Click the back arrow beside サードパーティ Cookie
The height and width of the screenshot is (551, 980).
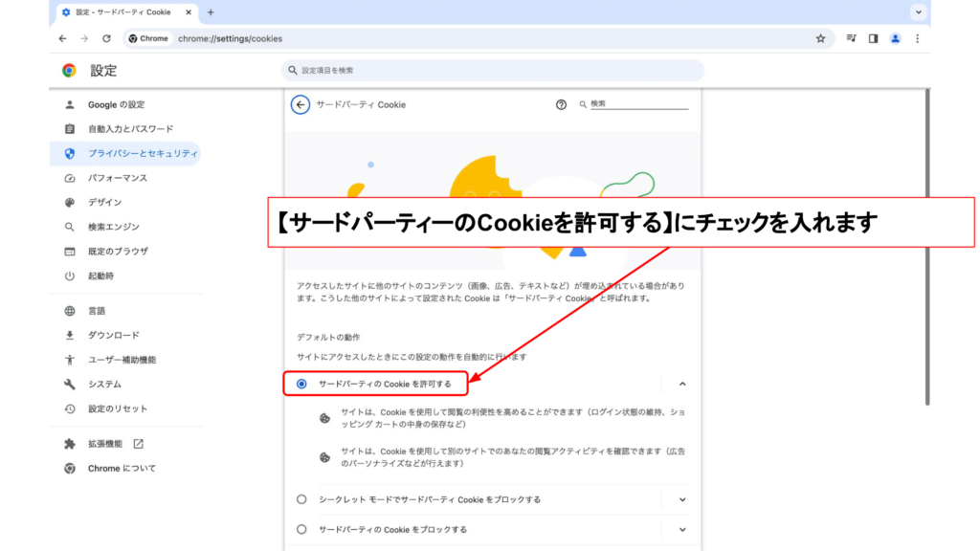tap(301, 104)
